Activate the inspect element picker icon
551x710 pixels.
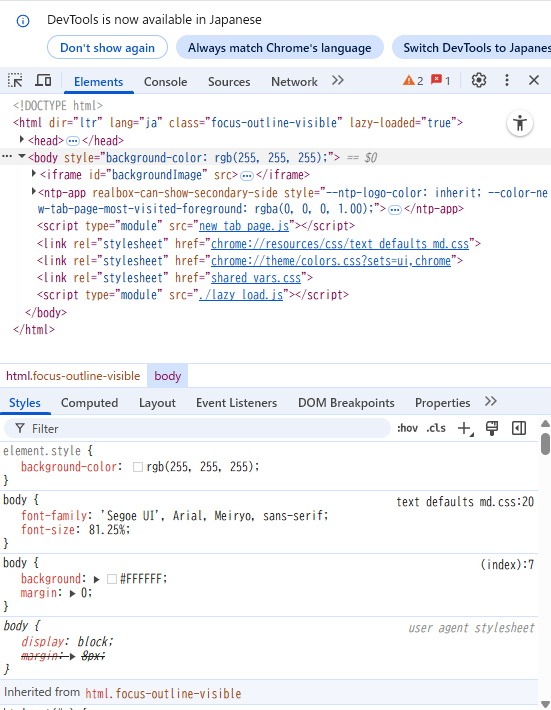pos(15,81)
